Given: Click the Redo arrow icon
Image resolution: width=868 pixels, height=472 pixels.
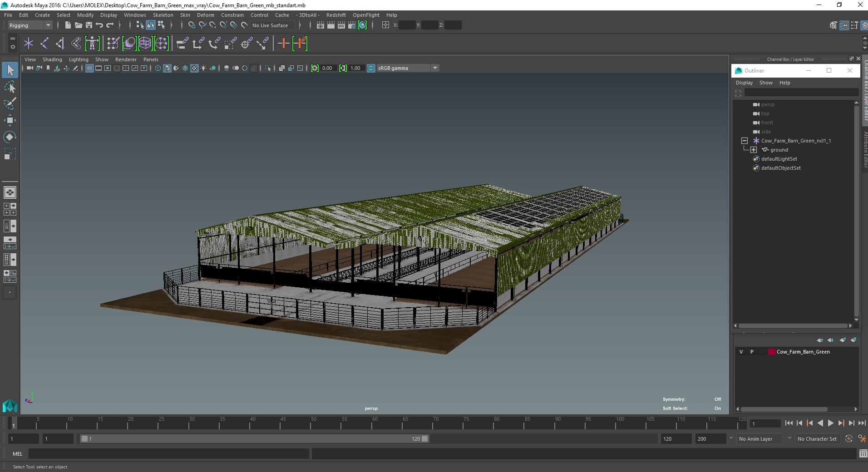Looking at the screenshot, I should click(110, 25).
